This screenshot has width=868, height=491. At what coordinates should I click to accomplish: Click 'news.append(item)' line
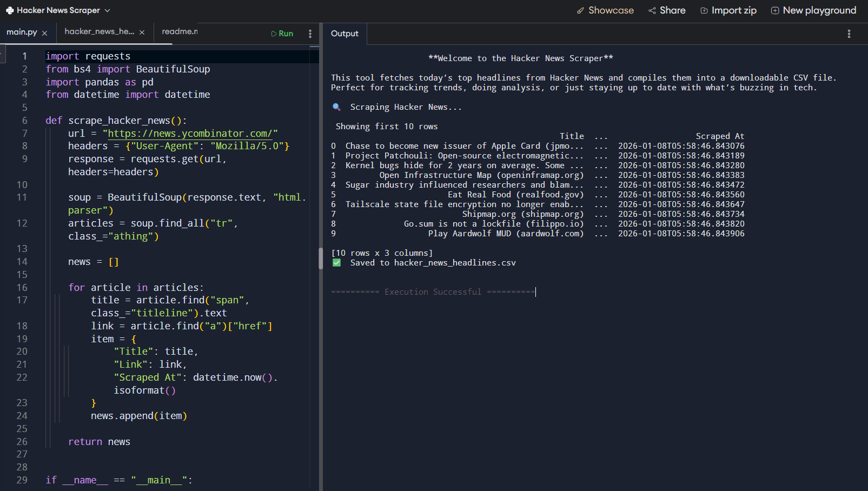pyautogui.click(x=139, y=416)
